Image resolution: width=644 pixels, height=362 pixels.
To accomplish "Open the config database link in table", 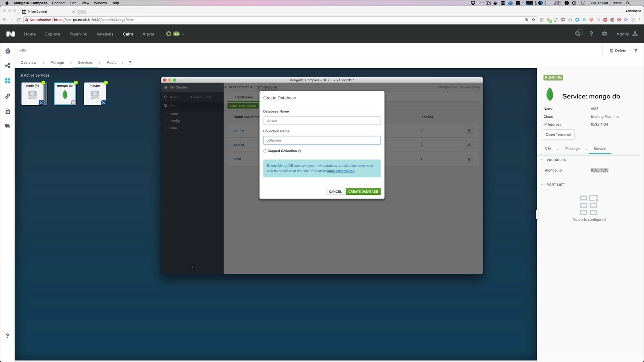I will tap(238, 145).
